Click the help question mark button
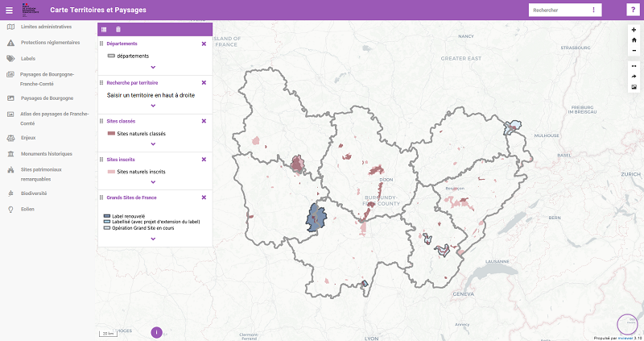This screenshot has height=341, width=644. (634, 10)
